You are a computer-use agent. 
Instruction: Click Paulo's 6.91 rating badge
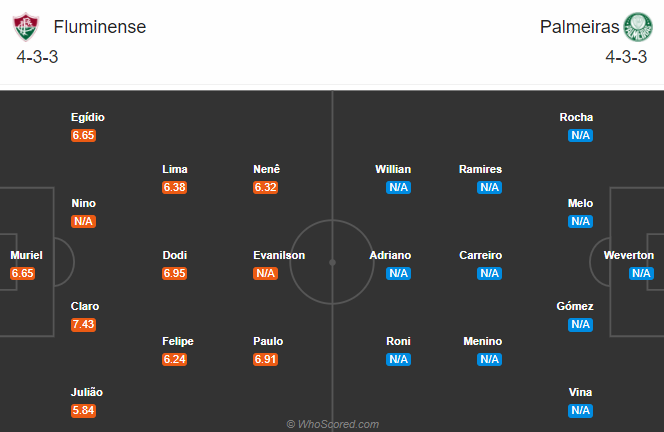tap(266, 359)
